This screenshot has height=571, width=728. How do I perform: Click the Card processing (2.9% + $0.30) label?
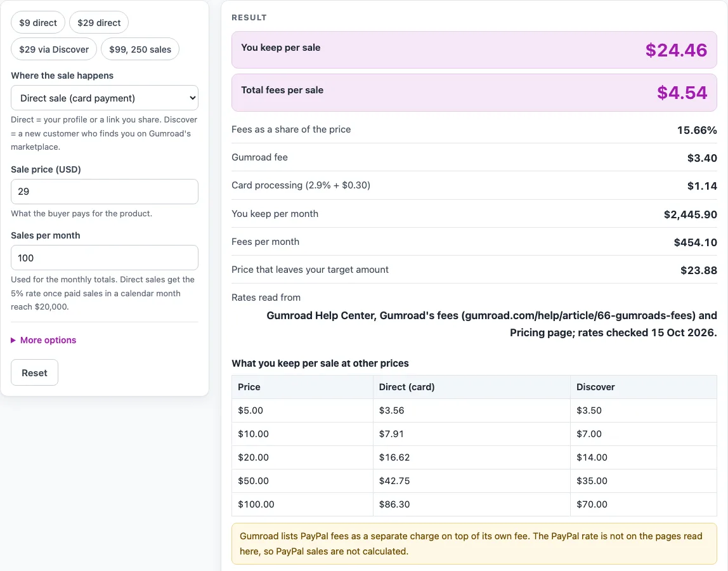coord(301,185)
